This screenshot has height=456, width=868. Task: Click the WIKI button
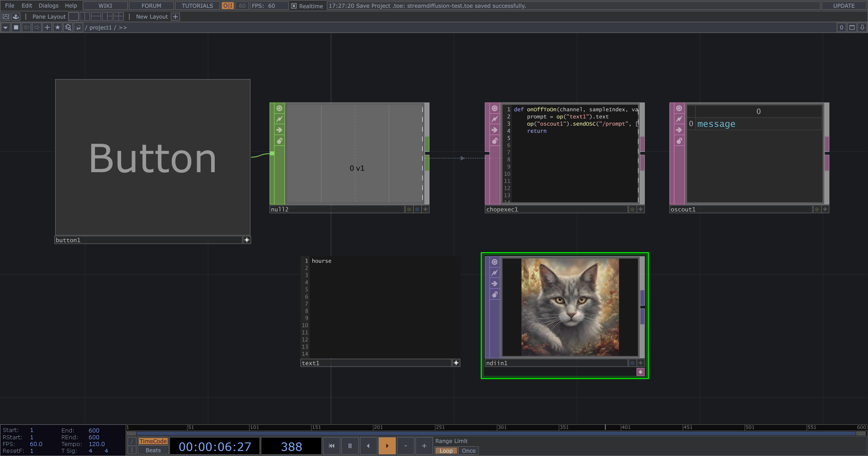[105, 6]
